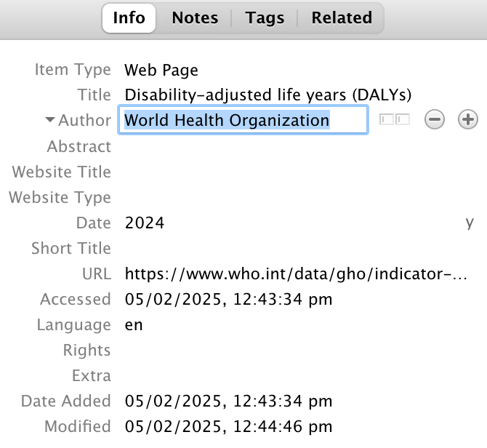487x448 pixels.
Task: Edit the Accessed date 05/02/2025, 12:43:34 pm
Action: tap(228, 299)
